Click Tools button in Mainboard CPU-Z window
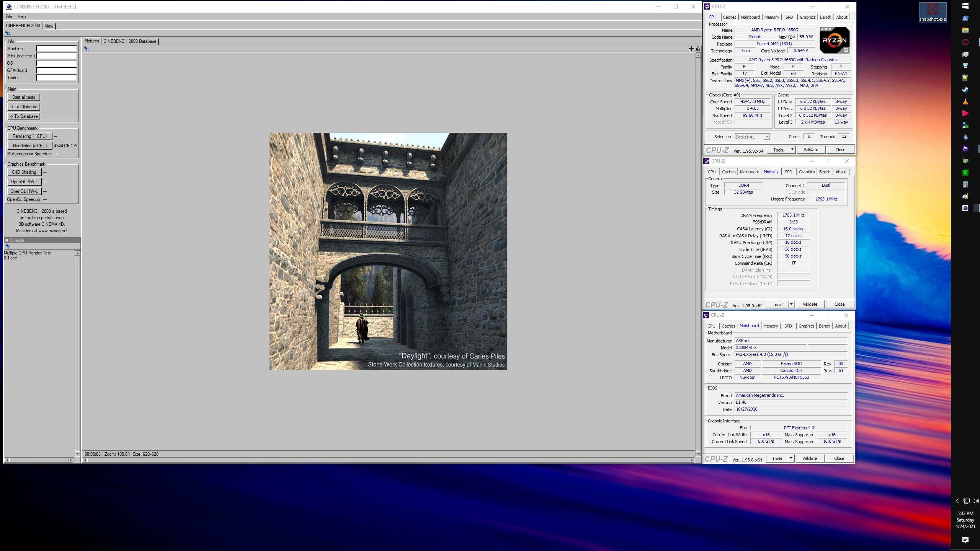The height and width of the screenshot is (551, 980). 777,458
